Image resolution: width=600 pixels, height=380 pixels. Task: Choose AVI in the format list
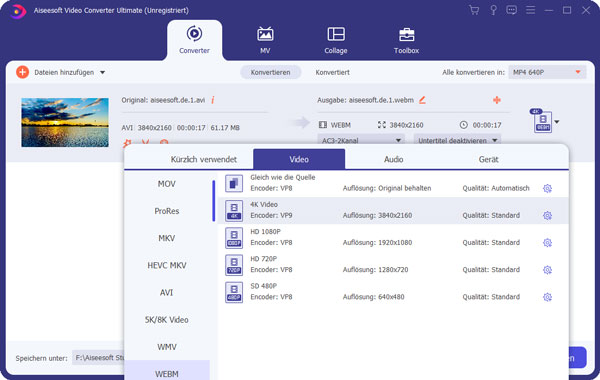(x=167, y=293)
